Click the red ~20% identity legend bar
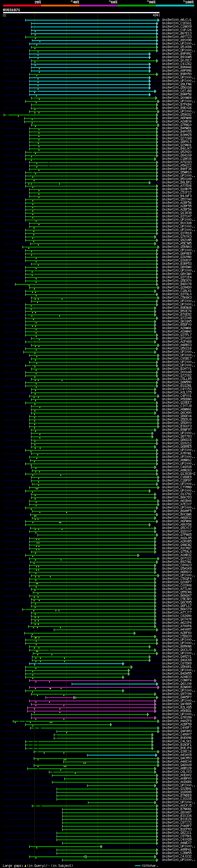 pyautogui.click(x=22, y=6)
